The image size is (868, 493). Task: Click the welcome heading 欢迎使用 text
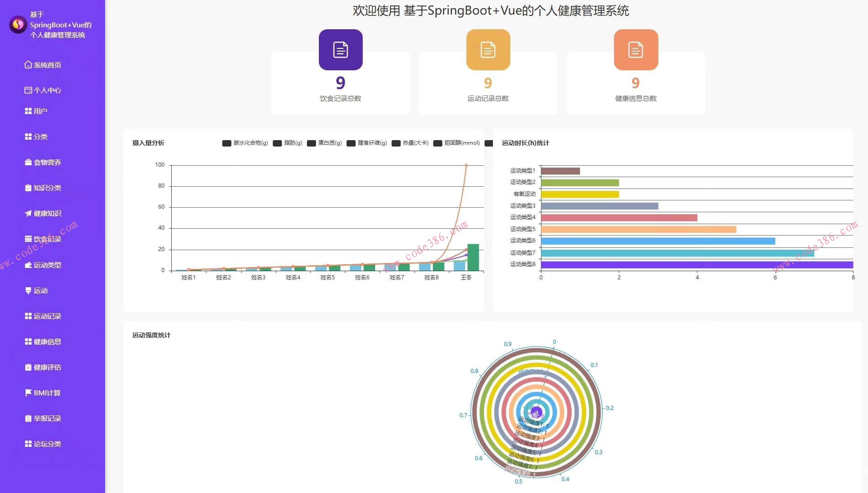coord(376,10)
